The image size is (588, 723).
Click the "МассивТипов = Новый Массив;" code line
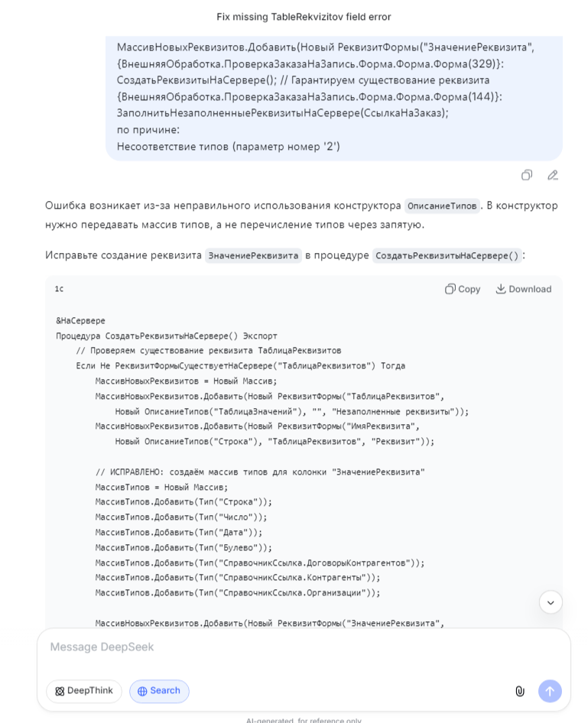click(161, 487)
